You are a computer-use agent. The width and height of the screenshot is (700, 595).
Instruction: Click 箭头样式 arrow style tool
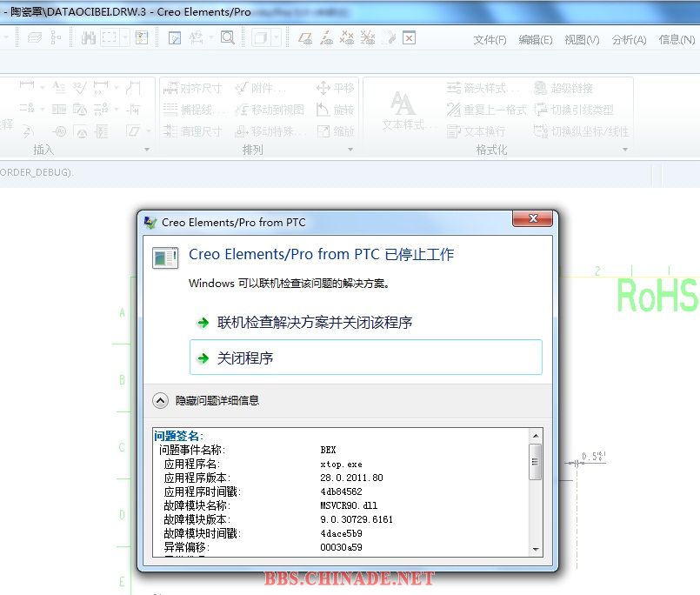pyautogui.click(x=482, y=89)
